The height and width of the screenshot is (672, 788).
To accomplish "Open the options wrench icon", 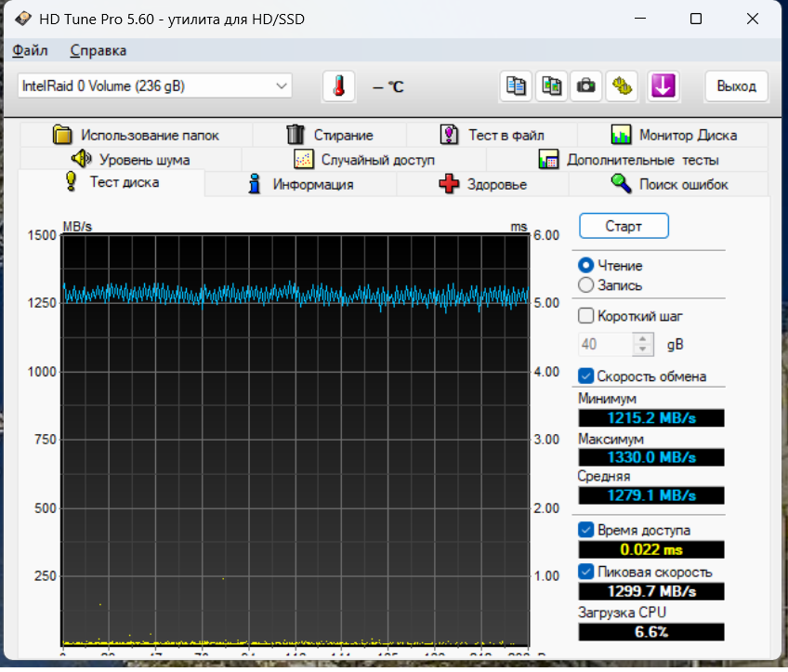I will pyautogui.click(x=622, y=86).
